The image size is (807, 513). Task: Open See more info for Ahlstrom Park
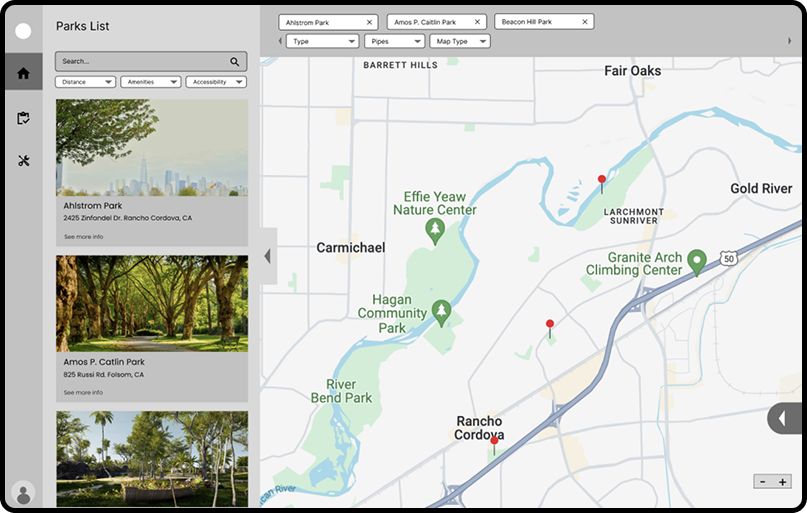(83, 237)
